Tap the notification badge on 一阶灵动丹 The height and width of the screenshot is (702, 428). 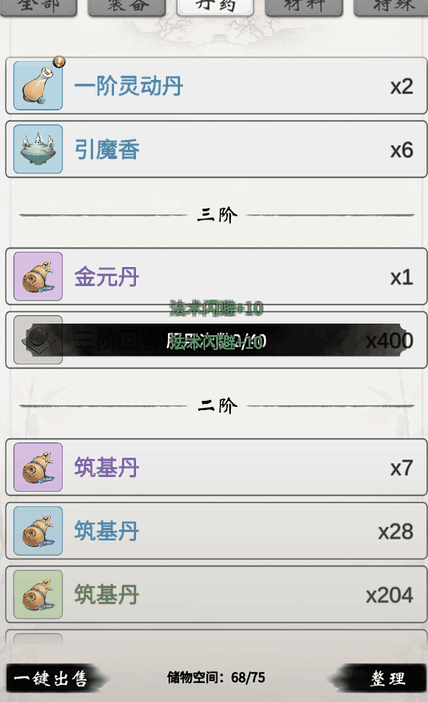59,62
